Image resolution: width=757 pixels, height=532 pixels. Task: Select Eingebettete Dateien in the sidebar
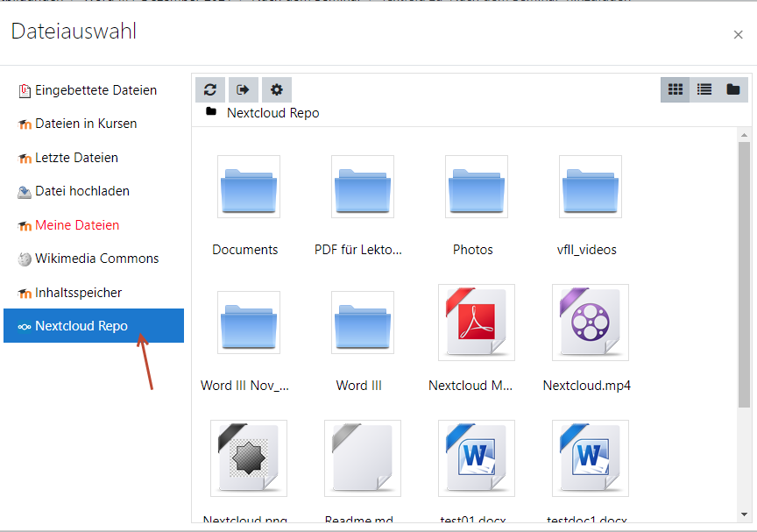tap(96, 89)
